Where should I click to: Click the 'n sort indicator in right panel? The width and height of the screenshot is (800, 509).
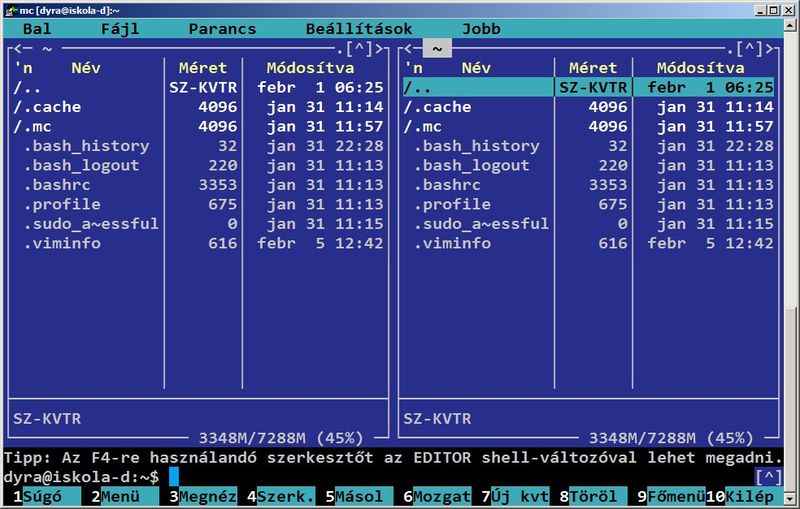click(413, 68)
